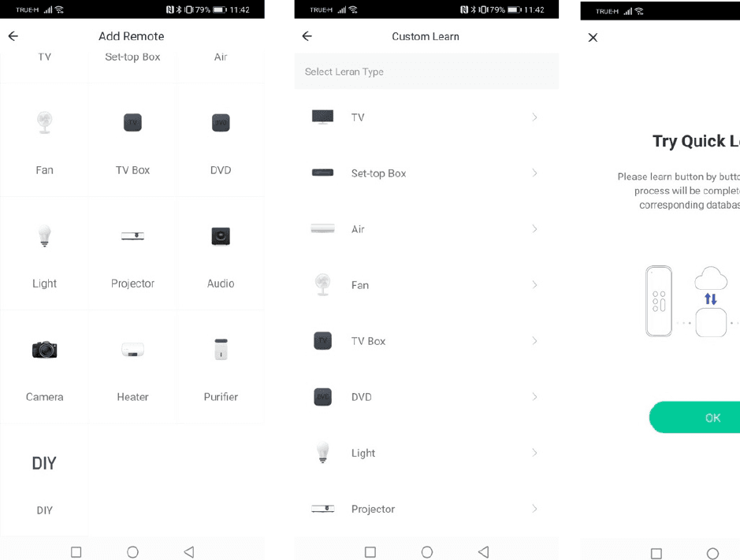Click the Projector icon in Custom Learn list
The height and width of the screenshot is (560, 740).
(323, 509)
